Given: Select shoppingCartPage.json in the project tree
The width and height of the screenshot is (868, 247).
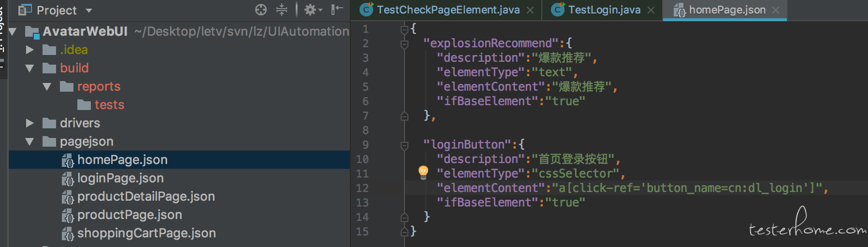Looking at the screenshot, I should pos(146,233).
